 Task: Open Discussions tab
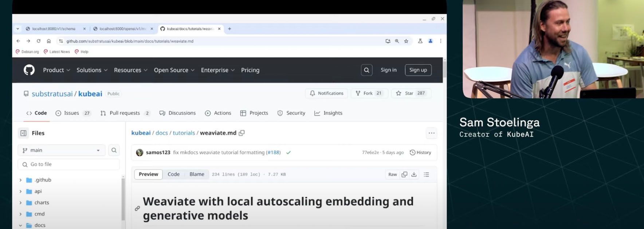(177, 113)
